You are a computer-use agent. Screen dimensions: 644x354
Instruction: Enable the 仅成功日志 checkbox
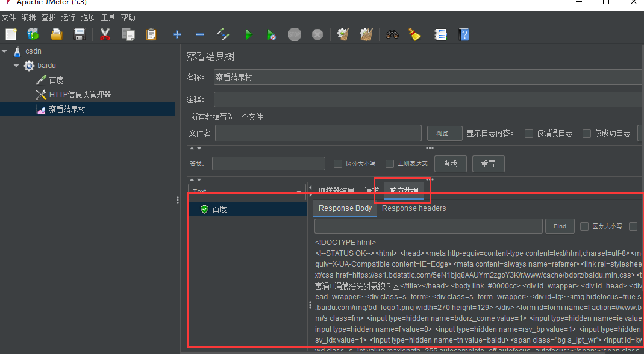(587, 134)
